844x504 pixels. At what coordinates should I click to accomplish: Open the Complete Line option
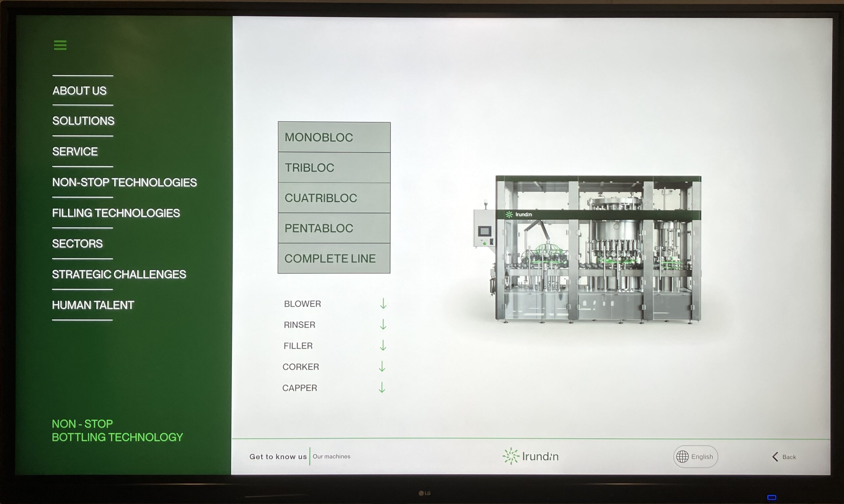(x=334, y=258)
